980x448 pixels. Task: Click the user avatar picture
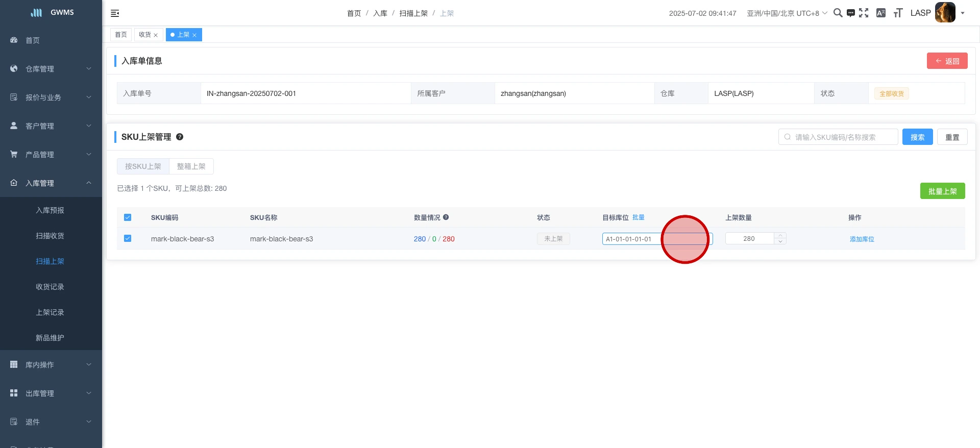[x=945, y=13]
